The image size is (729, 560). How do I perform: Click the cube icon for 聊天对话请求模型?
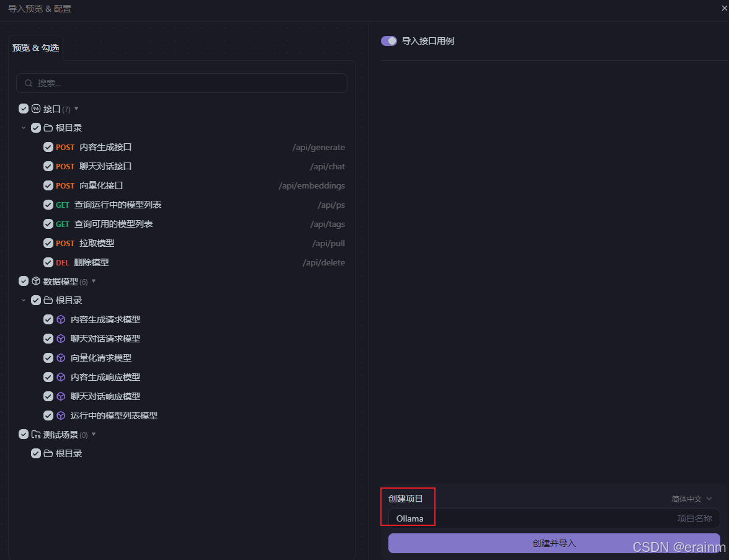pyautogui.click(x=61, y=339)
